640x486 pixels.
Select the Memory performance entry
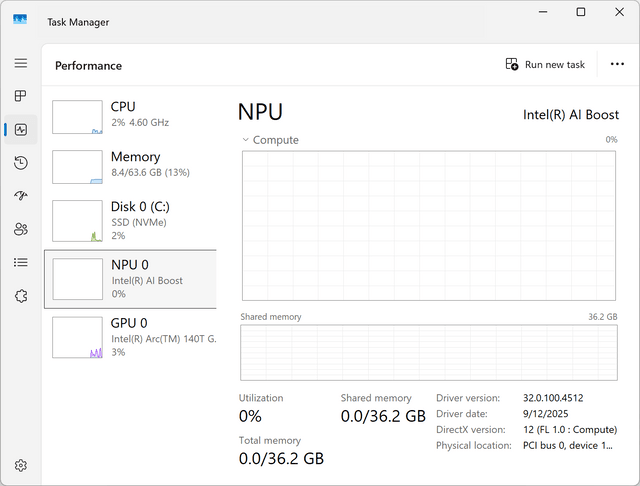[131, 167]
